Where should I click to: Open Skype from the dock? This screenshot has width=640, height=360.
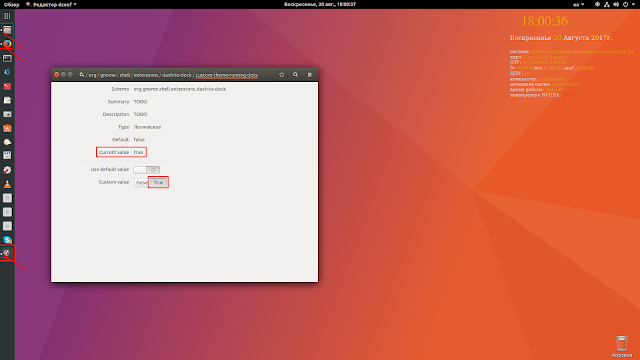tap(7, 240)
